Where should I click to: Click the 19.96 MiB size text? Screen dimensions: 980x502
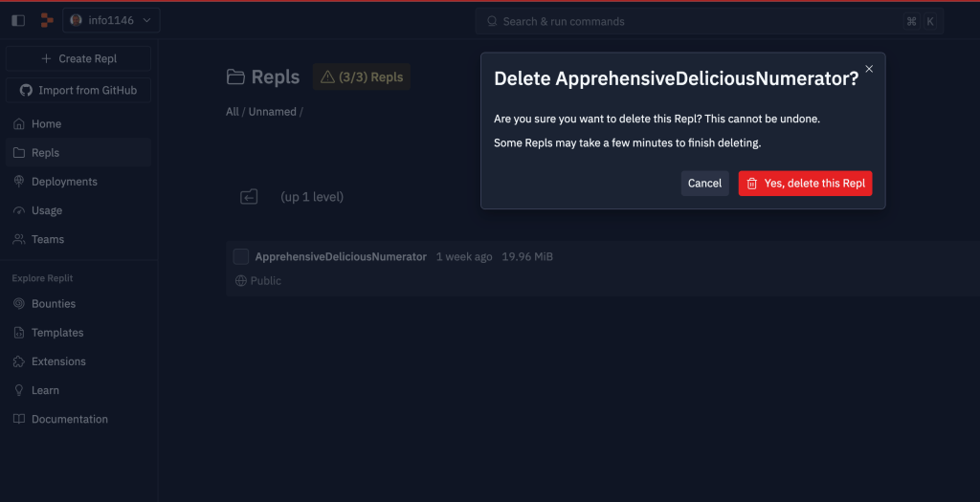pyautogui.click(x=527, y=256)
